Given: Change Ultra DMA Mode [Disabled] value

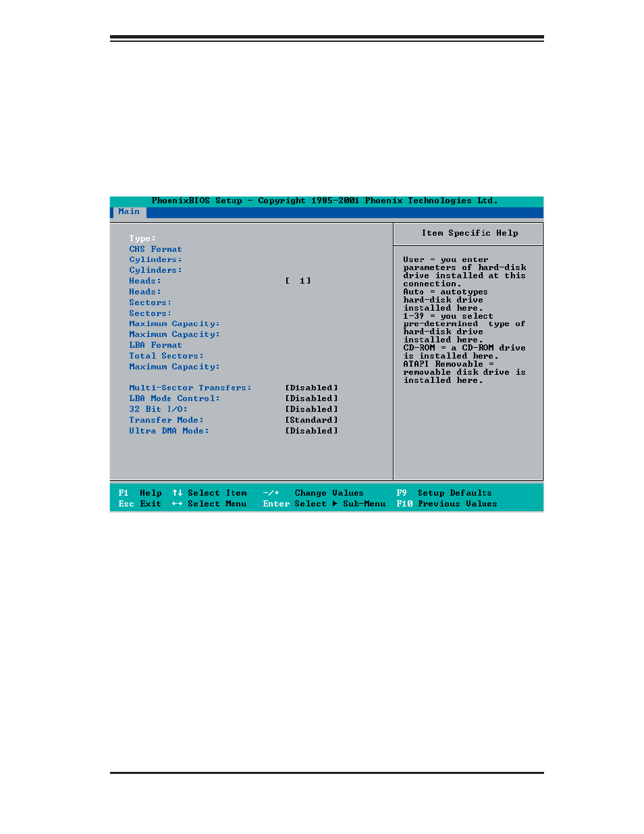Looking at the screenshot, I should [311, 431].
